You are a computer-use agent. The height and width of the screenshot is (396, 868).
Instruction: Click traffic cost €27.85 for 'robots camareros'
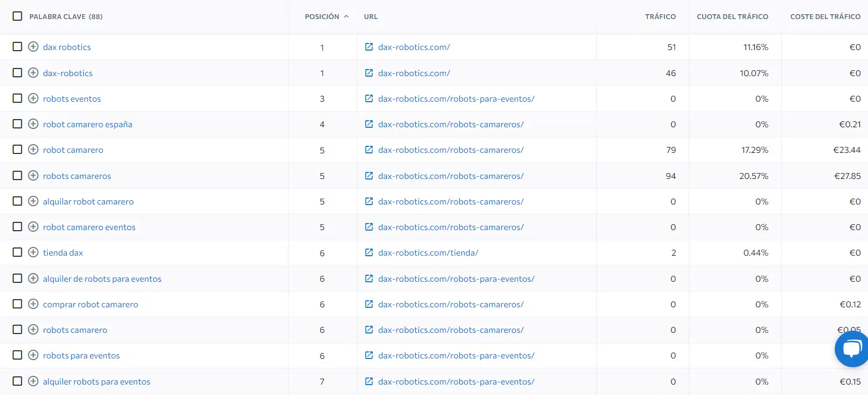coord(847,176)
